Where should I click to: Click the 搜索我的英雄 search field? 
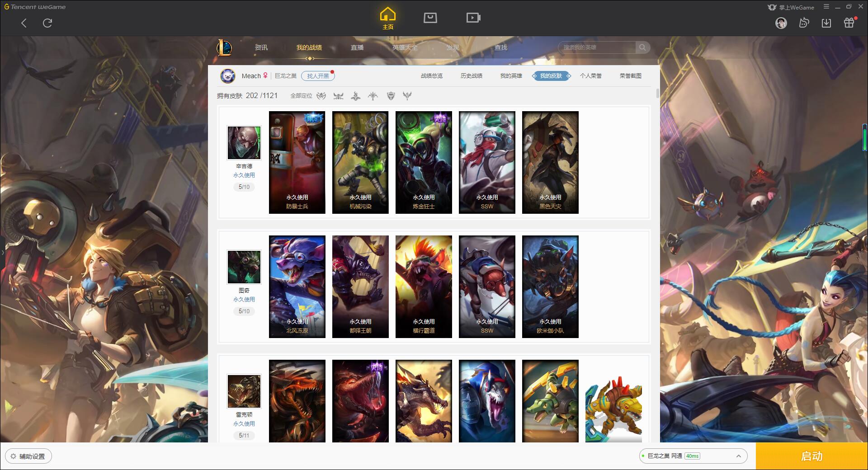(597, 47)
